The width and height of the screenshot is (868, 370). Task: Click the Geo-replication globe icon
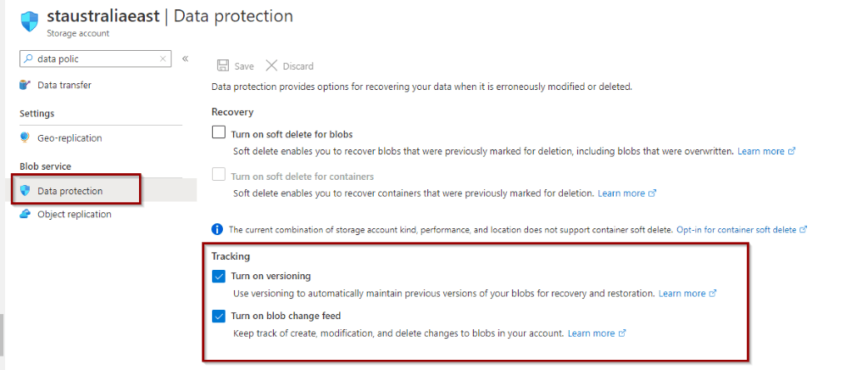pyautogui.click(x=25, y=138)
